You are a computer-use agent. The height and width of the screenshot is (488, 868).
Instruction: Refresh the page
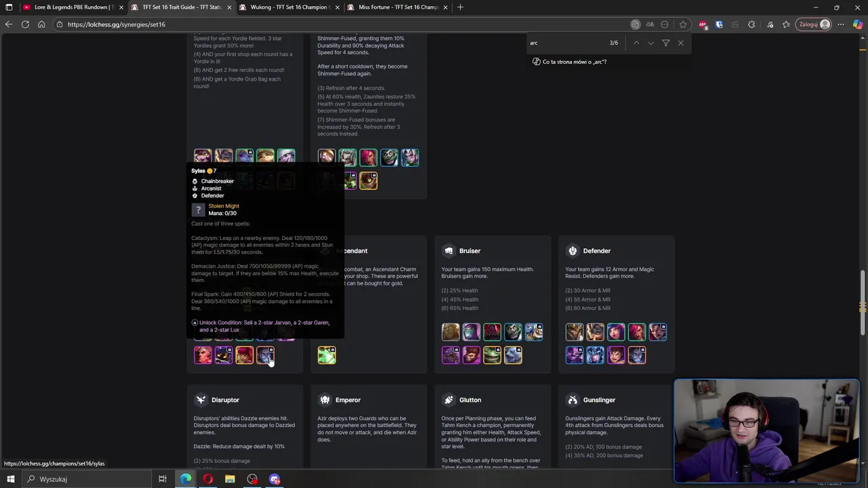pos(25,24)
